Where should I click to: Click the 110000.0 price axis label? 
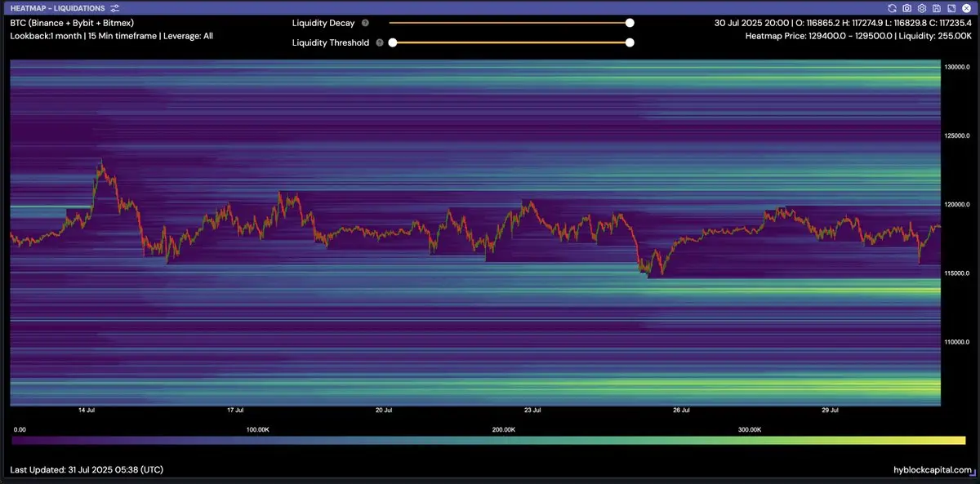coord(957,342)
